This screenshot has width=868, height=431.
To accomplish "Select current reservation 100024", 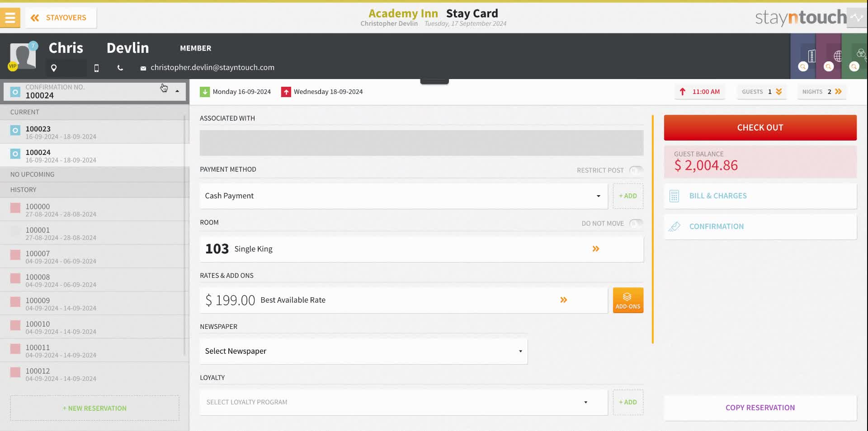I will [92, 155].
